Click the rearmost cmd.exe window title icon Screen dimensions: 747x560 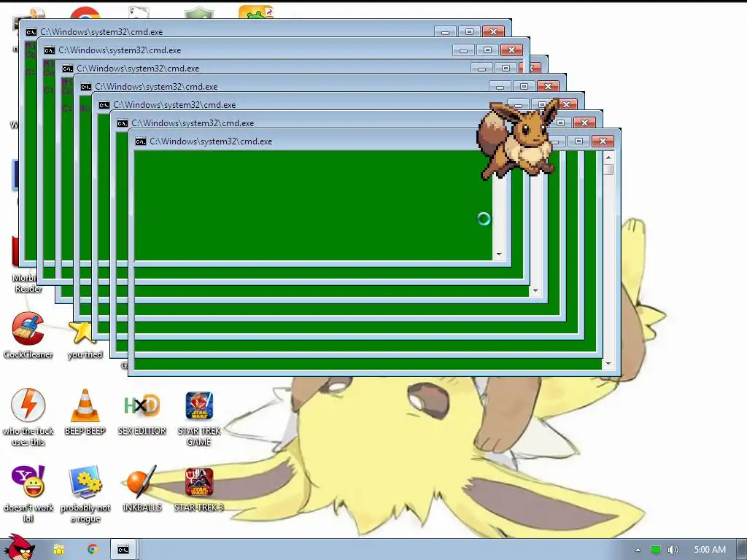31,32
